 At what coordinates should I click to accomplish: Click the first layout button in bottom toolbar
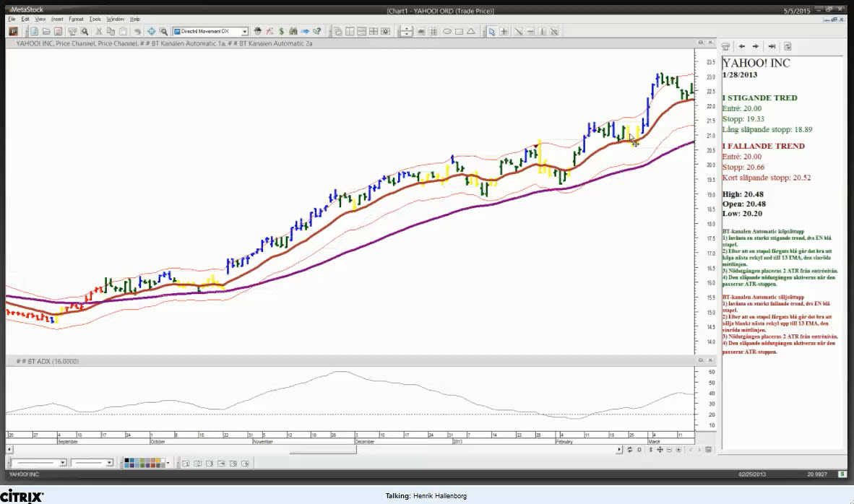(x=186, y=463)
